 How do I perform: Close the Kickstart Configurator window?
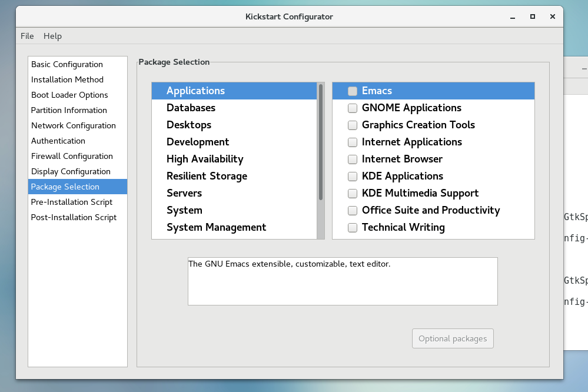[x=552, y=16]
